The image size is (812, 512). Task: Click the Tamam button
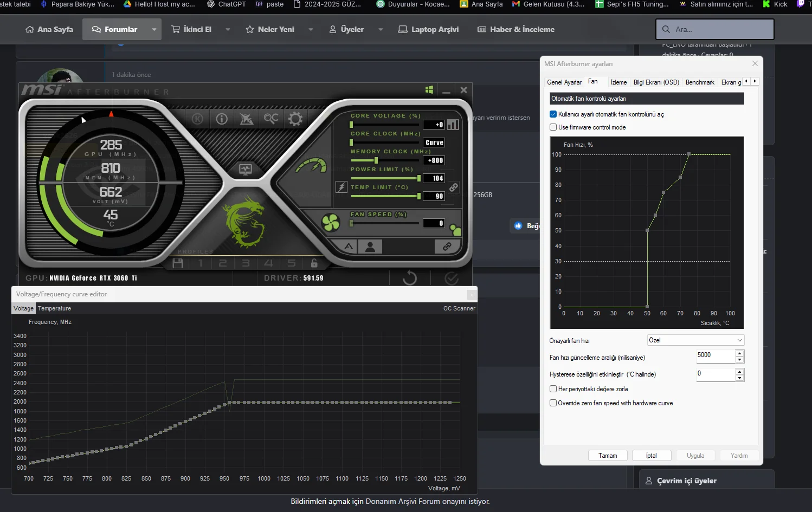608,456
